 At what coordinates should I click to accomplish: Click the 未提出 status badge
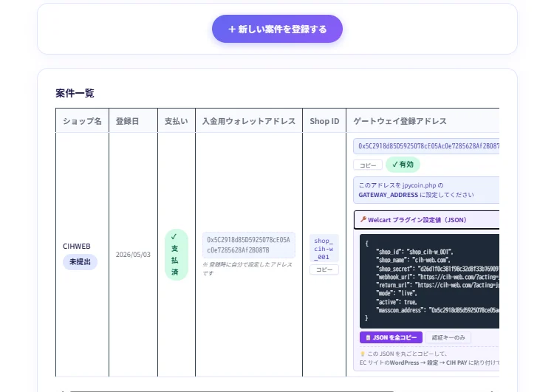click(80, 261)
